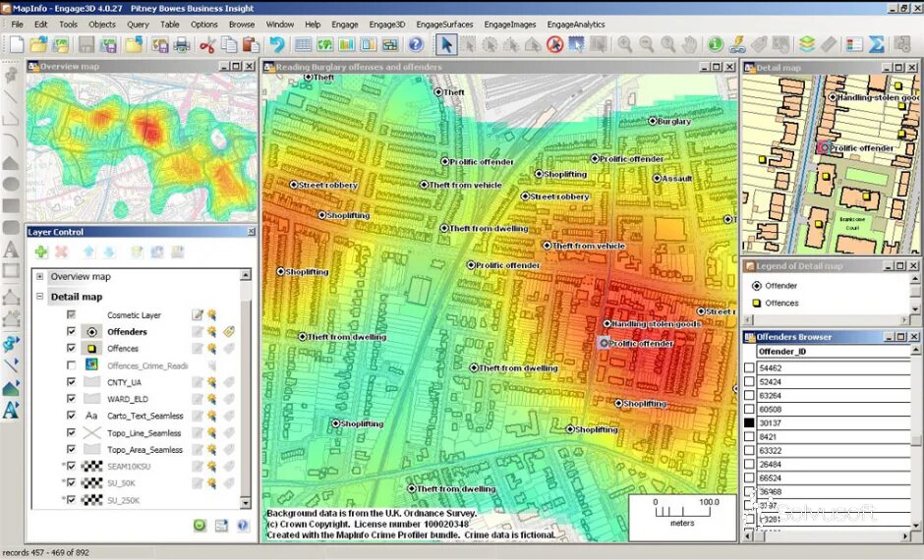Enable the Offences_Crime_Reads layer checkbox
This screenshot has height=560, width=924.
pos(72,365)
